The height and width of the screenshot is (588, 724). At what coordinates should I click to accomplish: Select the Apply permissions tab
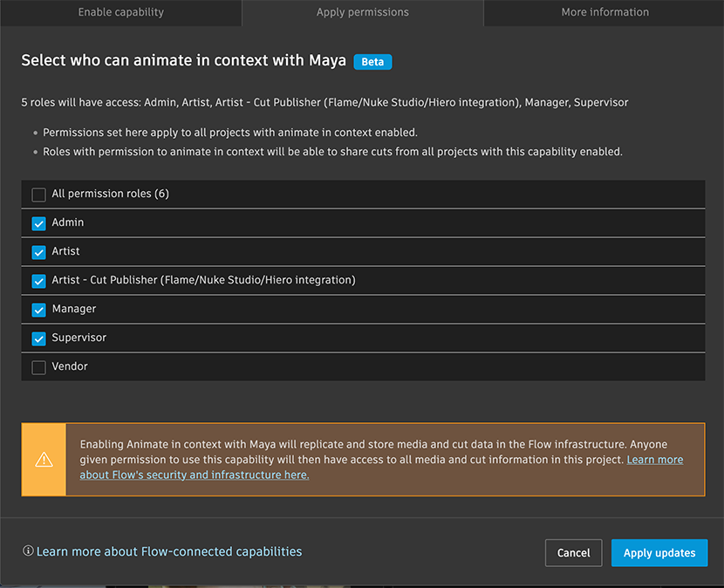click(x=362, y=12)
